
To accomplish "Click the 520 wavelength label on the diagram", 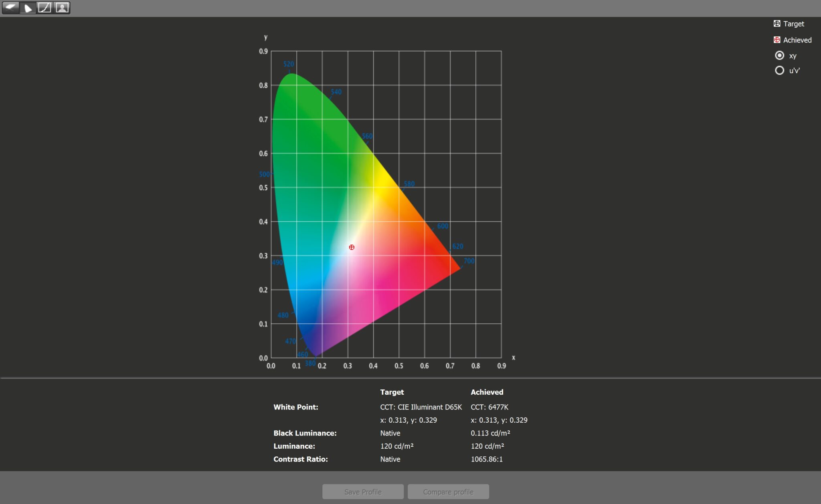I will pos(288,64).
